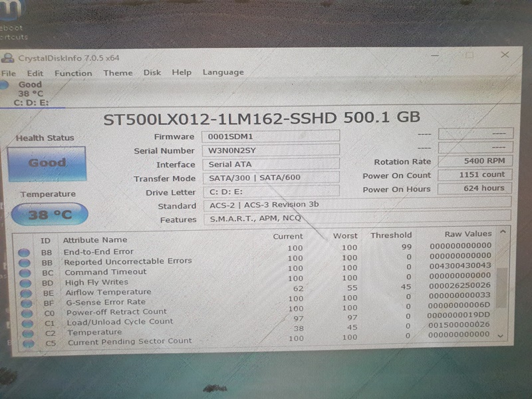Click status circle for G-Sense Error Rate
Screen dimensions: 532x399
[x=27, y=303]
